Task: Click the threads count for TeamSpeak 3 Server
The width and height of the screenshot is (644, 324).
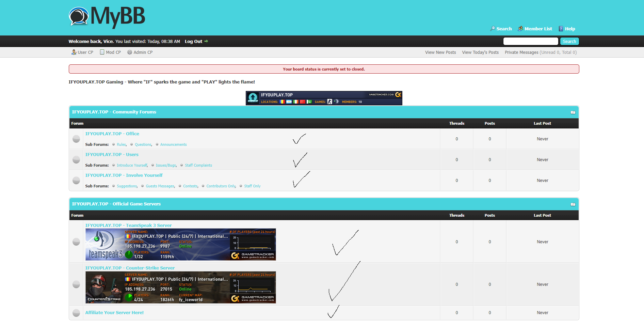Action: (x=457, y=242)
